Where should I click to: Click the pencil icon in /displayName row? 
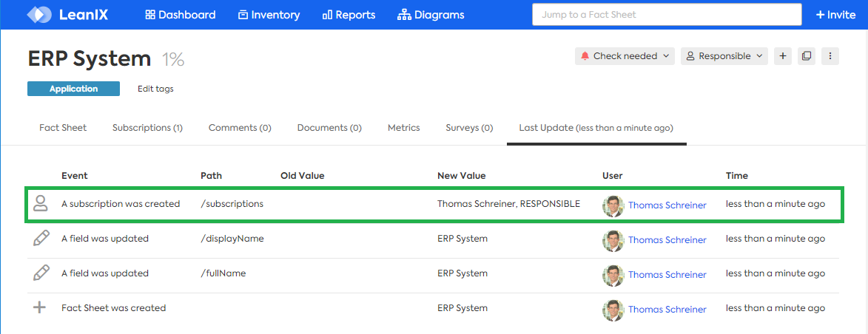[41, 239]
